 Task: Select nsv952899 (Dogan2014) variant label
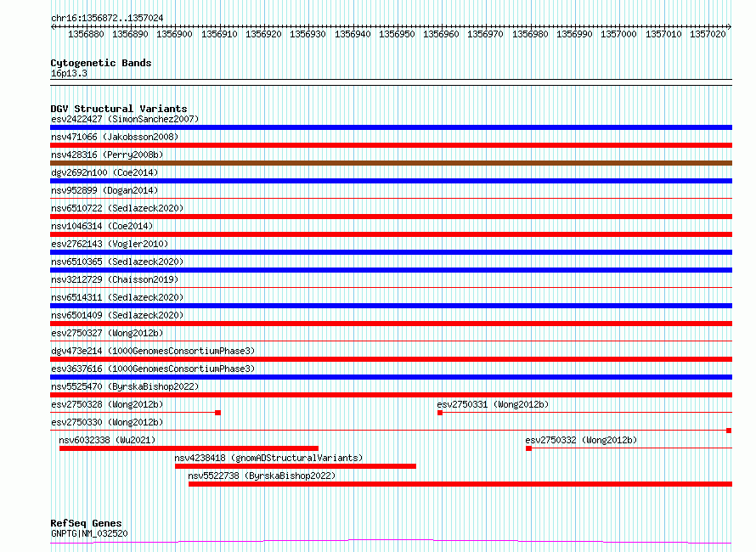(104, 190)
